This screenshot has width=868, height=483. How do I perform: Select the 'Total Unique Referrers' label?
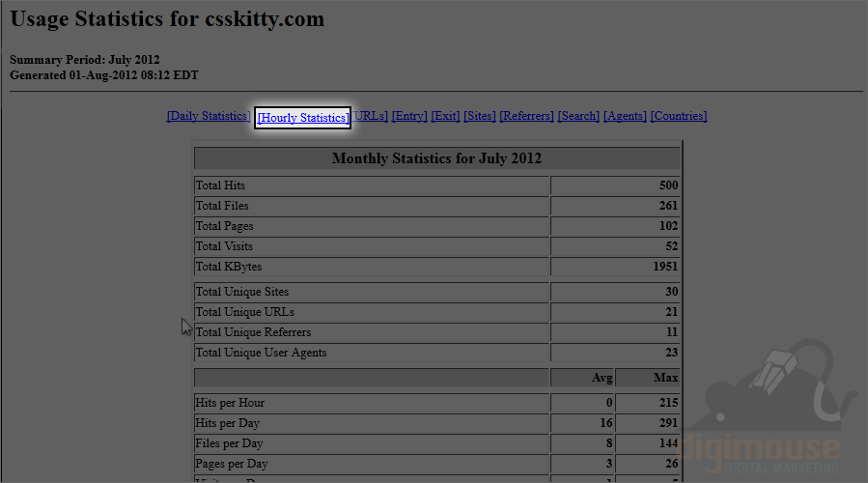pyautogui.click(x=253, y=332)
